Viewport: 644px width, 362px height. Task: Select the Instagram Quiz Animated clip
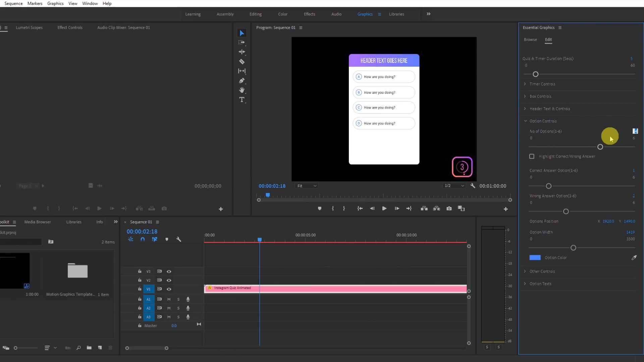point(335,289)
